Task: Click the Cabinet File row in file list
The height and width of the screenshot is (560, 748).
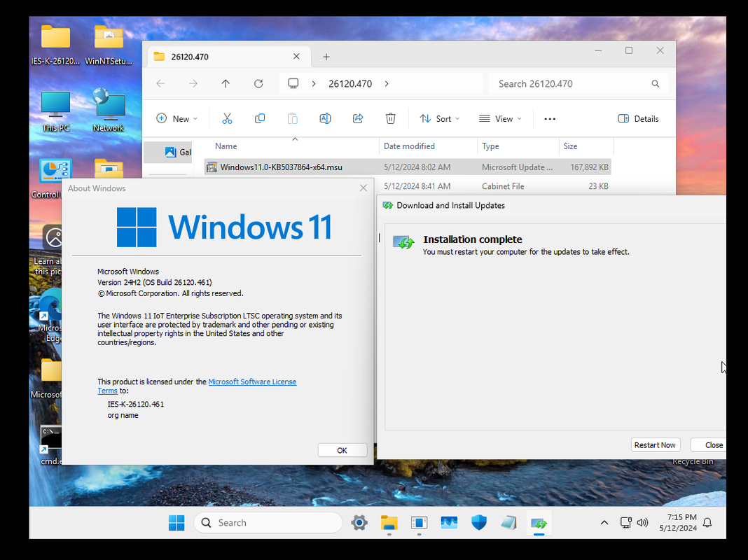Action: (493, 186)
